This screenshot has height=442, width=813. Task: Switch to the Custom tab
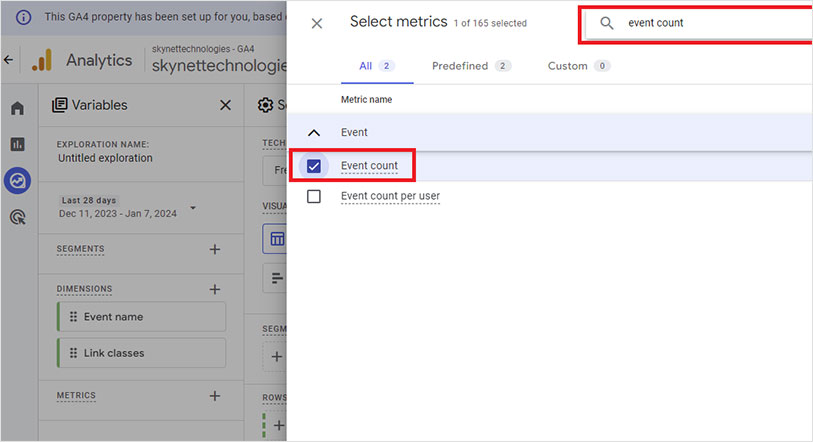point(578,66)
